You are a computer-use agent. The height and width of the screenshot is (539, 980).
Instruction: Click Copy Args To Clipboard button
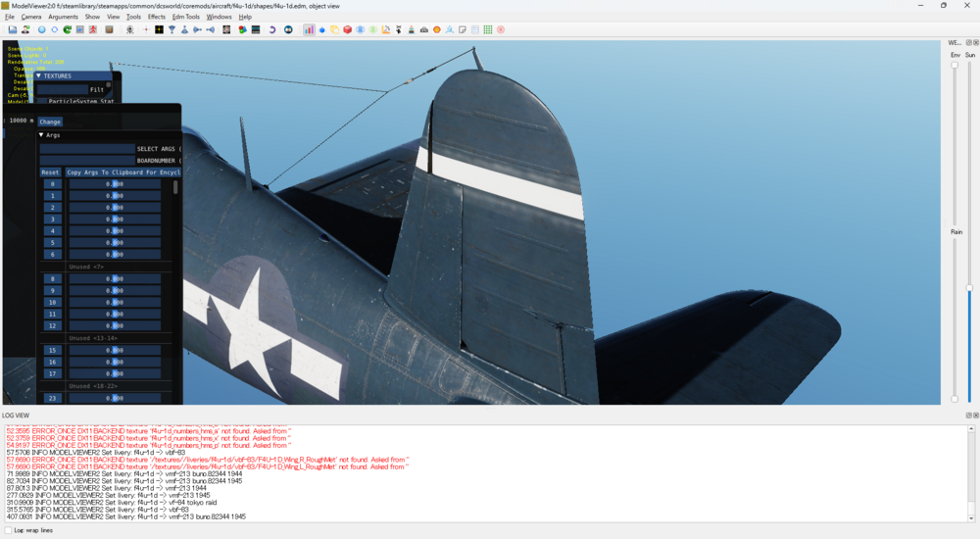[123, 171]
